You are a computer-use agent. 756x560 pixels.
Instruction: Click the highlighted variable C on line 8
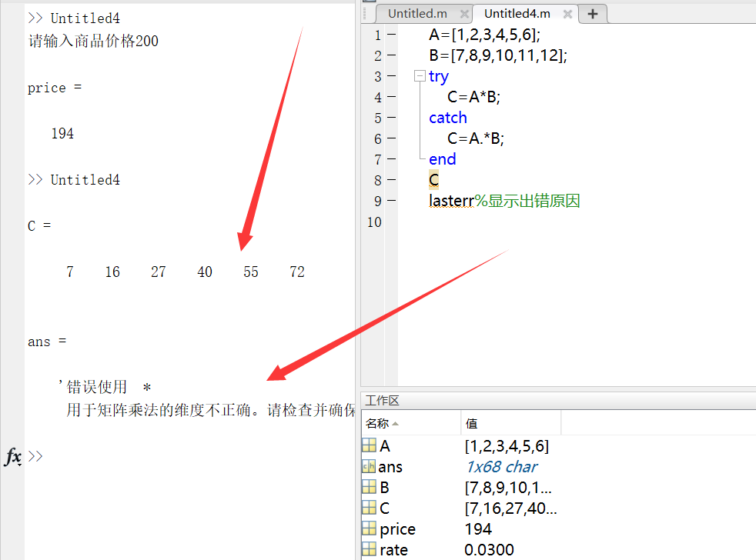tap(434, 180)
